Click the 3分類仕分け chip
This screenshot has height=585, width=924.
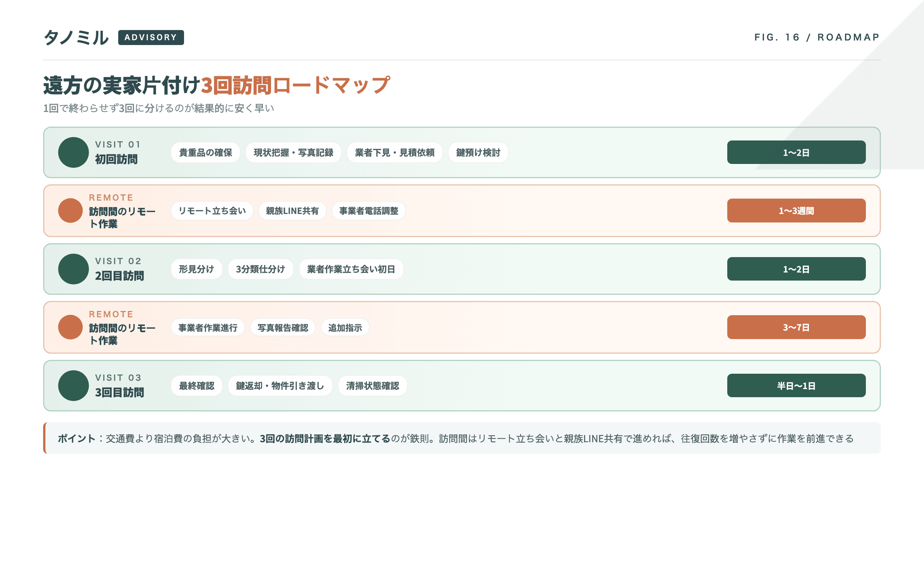(x=261, y=269)
